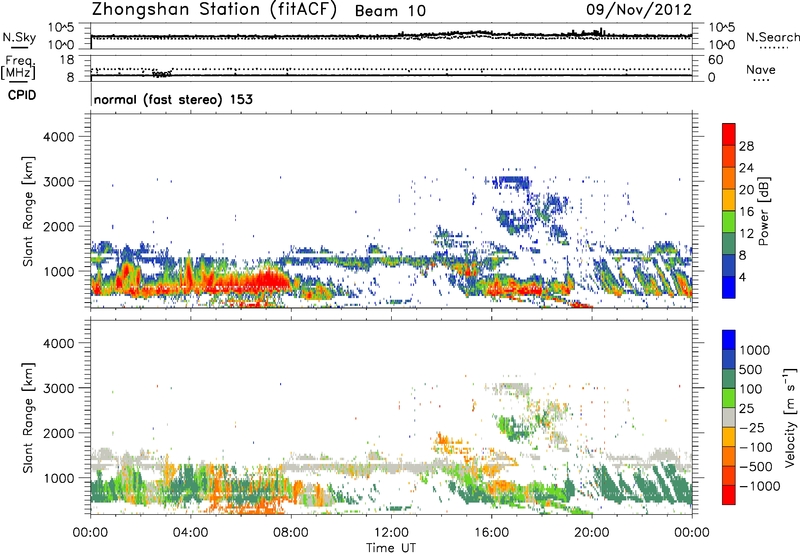Pick the light green 12–16 dB power swatch
The image size is (800, 554).
(729, 221)
